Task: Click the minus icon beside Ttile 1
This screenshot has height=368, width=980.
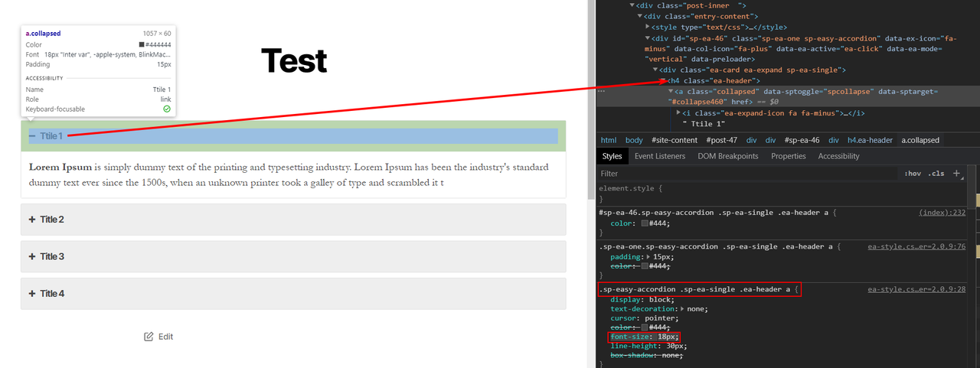Action: point(32,136)
